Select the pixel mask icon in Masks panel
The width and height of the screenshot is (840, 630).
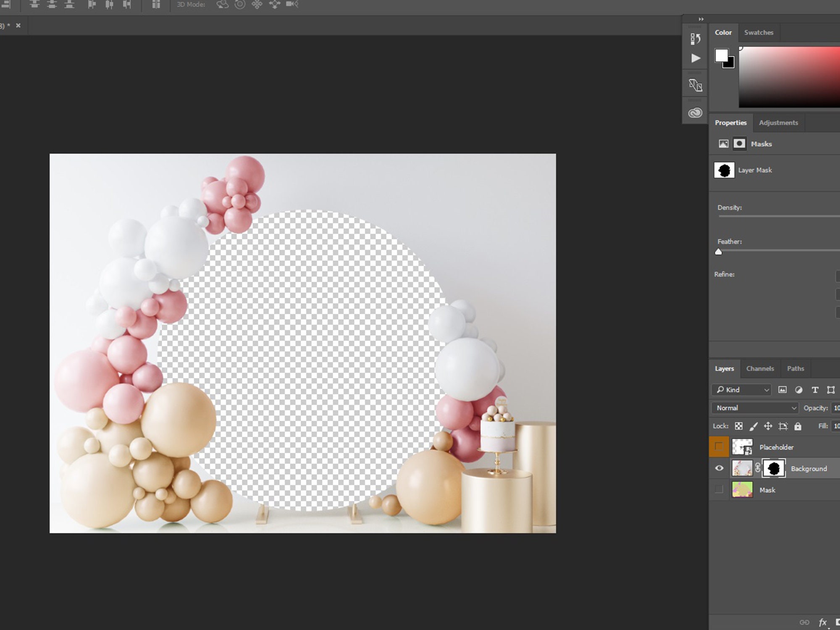tap(740, 144)
